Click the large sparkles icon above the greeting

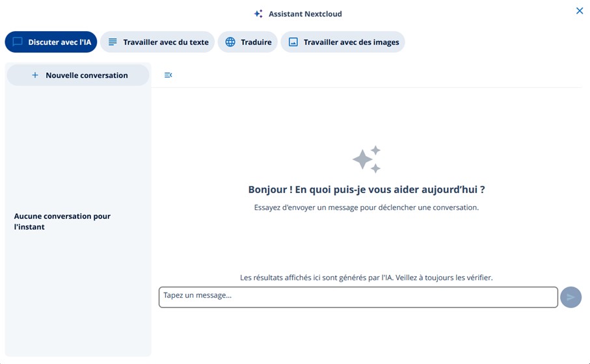click(367, 159)
